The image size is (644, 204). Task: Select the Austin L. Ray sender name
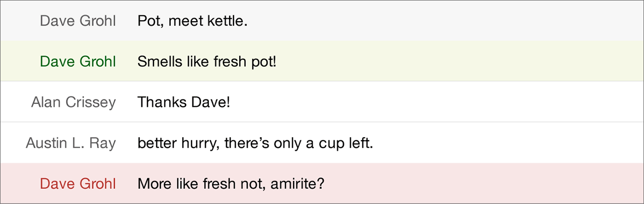(71, 143)
